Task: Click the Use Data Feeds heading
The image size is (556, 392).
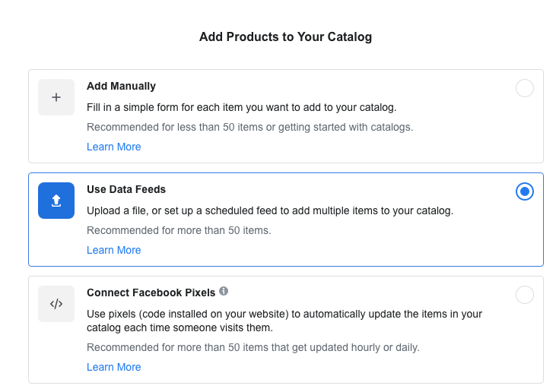Action: click(x=125, y=189)
